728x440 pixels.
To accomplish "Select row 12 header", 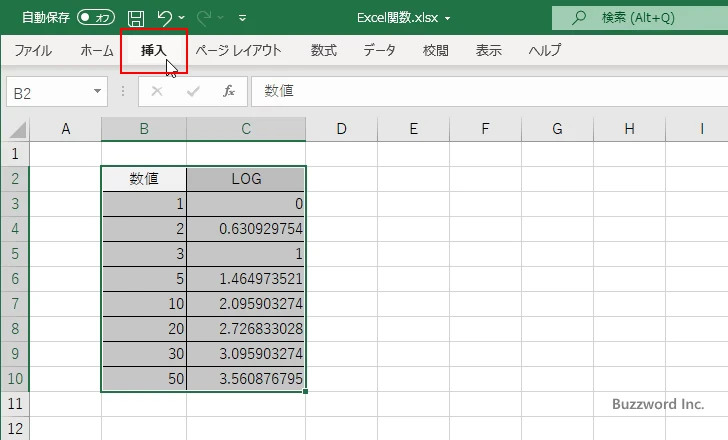I will (15, 428).
